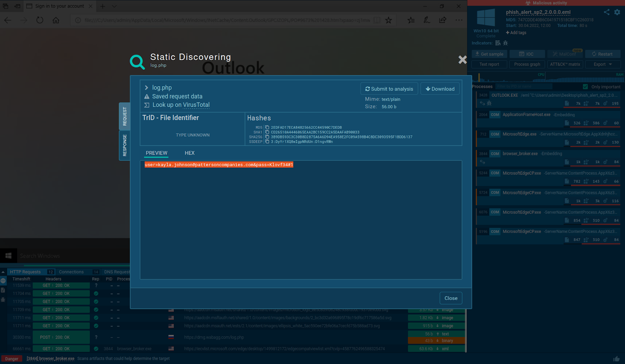The height and width of the screenshot is (364, 625).
Task: Click the dmg.wabagg.com/log.php URL
Action: (214, 337)
